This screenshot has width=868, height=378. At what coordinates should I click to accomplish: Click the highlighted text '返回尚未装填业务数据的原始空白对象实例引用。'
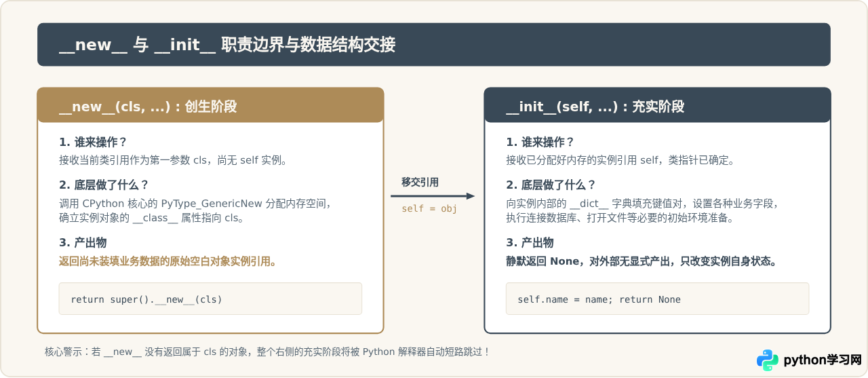(167, 261)
